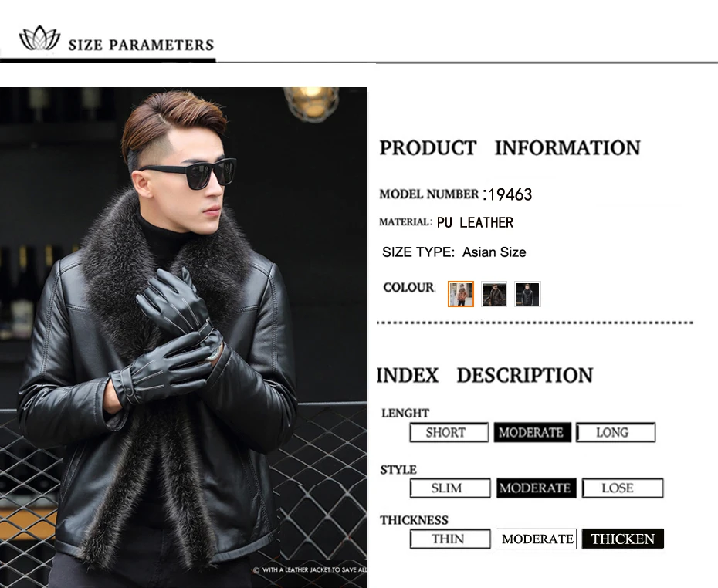Viewport: 718px width, 588px height.
Task: Select the last black jacket colour thumbnail
Action: (x=527, y=294)
